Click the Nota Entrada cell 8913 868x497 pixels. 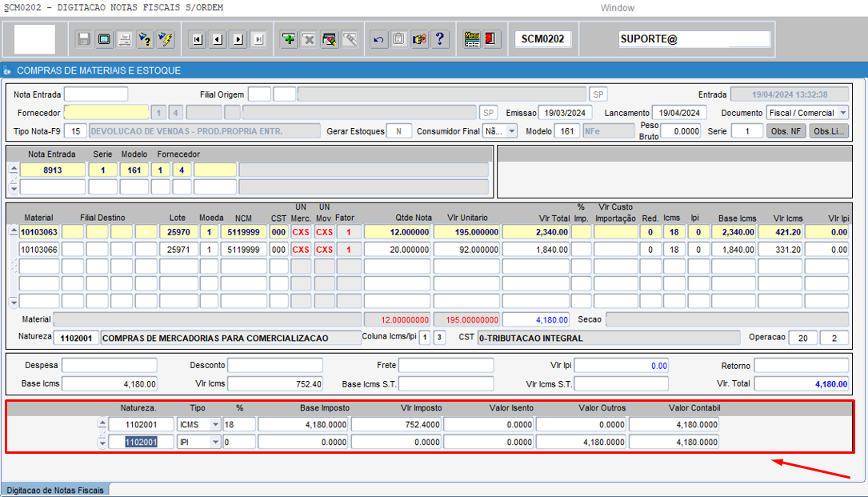pyautogui.click(x=53, y=170)
